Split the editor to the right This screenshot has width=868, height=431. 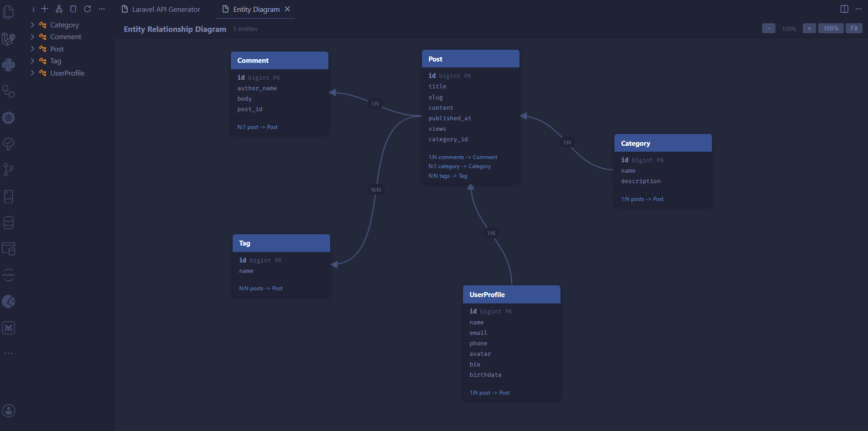coord(844,9)
